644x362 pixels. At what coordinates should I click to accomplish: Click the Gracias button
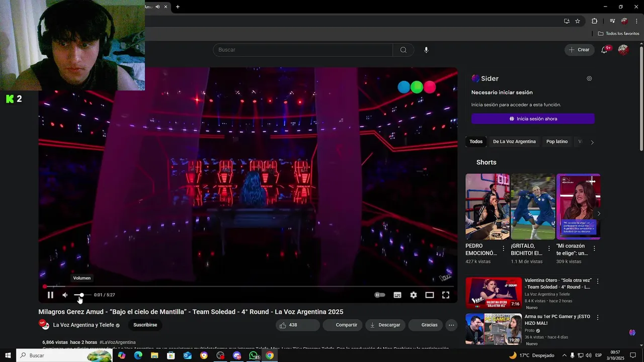426,325
